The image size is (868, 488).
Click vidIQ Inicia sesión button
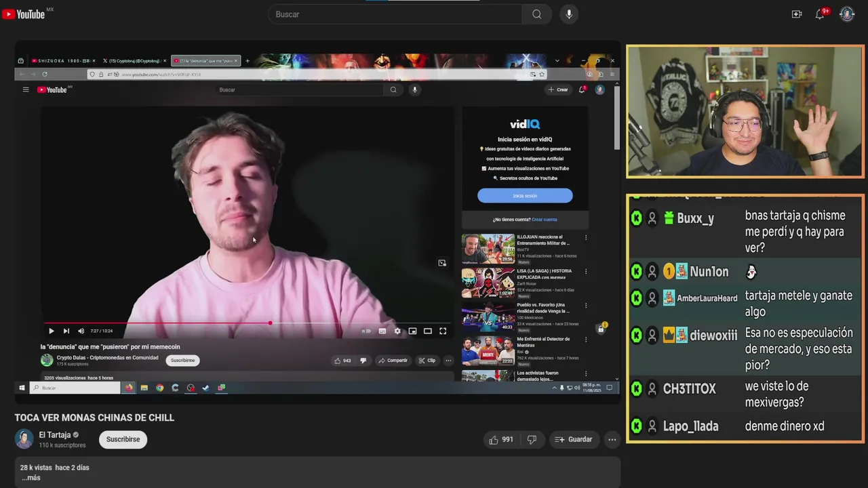525,196
